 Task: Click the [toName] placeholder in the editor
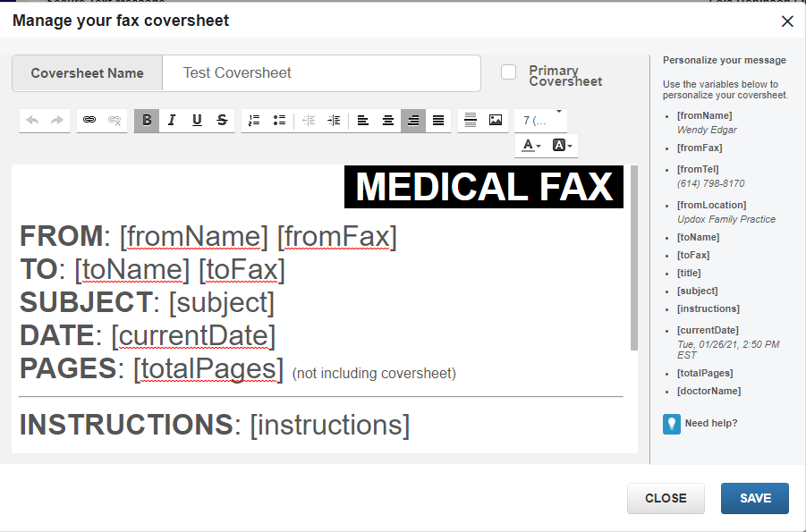(x=132, y=270)
